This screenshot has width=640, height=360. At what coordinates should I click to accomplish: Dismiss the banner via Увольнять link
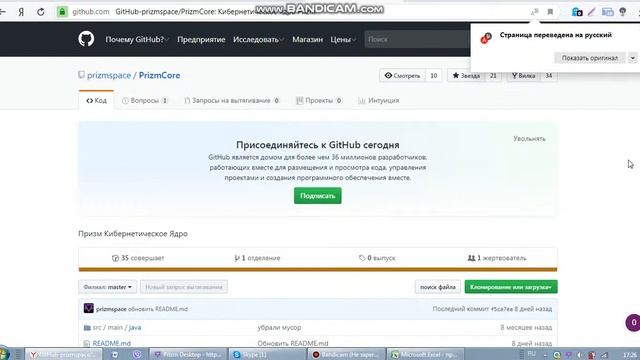(x=529, y=139)
